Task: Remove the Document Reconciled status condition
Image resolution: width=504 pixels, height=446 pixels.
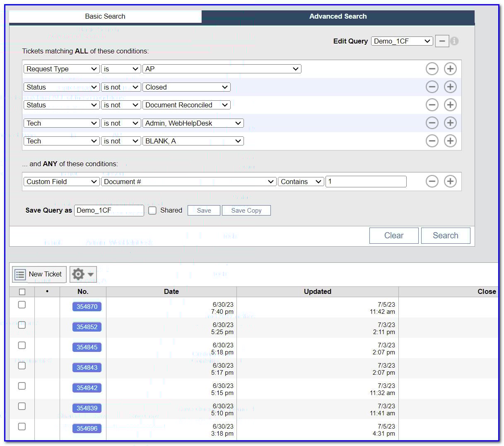Action: [432, 105]
